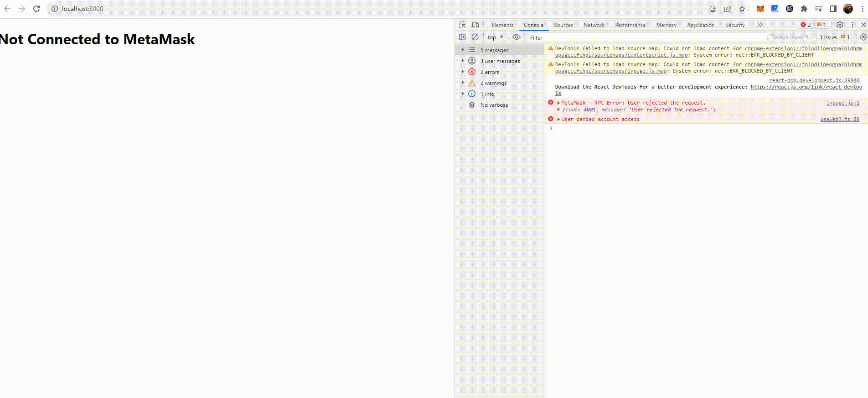
Task: Go forward using browser forward arrow
Action: tap(22, 9)
